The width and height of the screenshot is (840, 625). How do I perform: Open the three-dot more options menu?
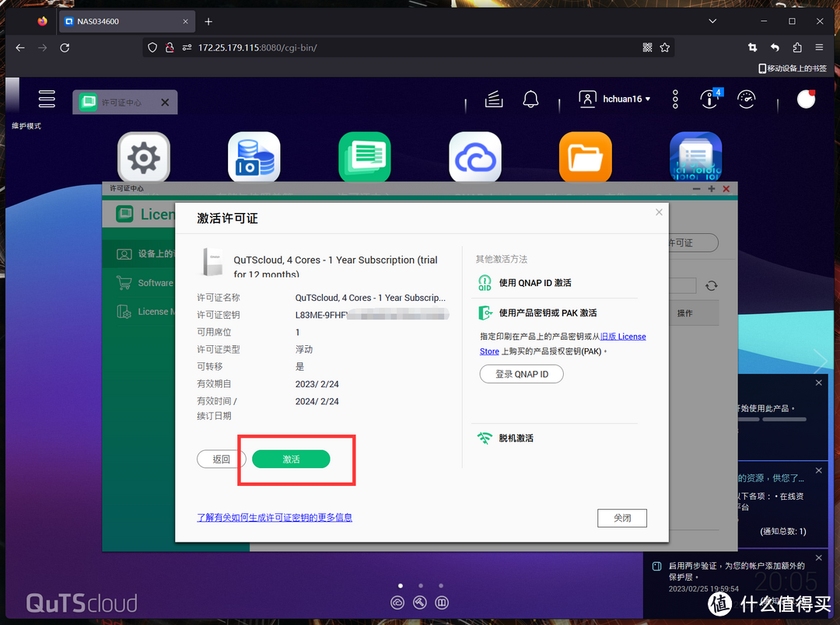tap(675, 99)
